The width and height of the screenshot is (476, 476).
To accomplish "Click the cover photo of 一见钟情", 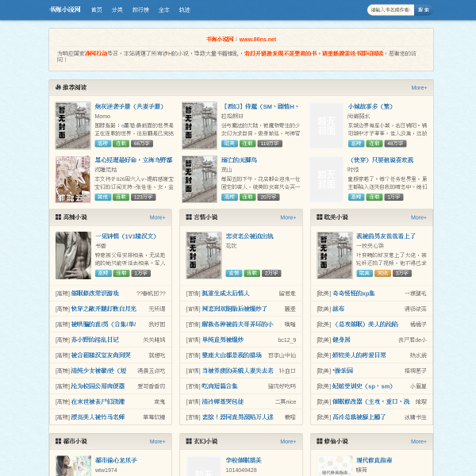I will point(73,255).
